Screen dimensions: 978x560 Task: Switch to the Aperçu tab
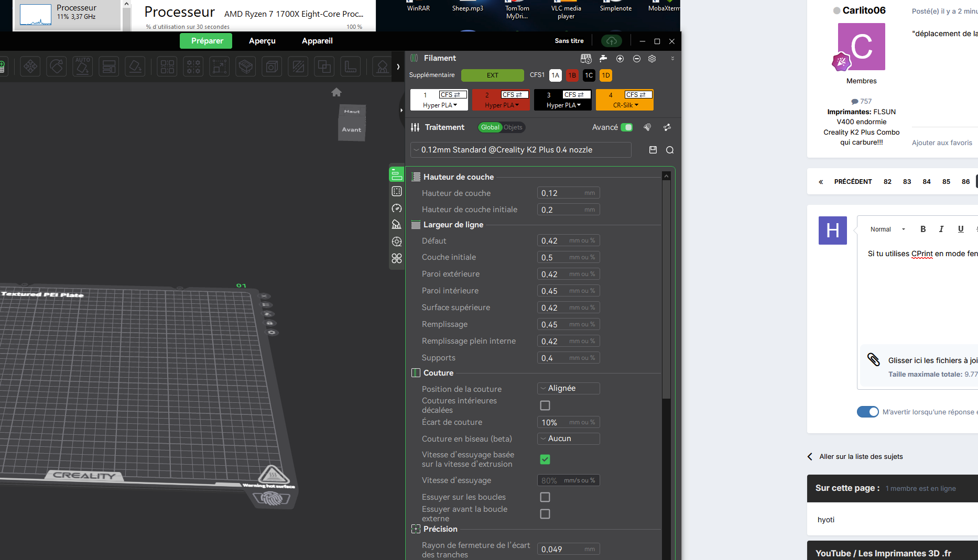262,41
